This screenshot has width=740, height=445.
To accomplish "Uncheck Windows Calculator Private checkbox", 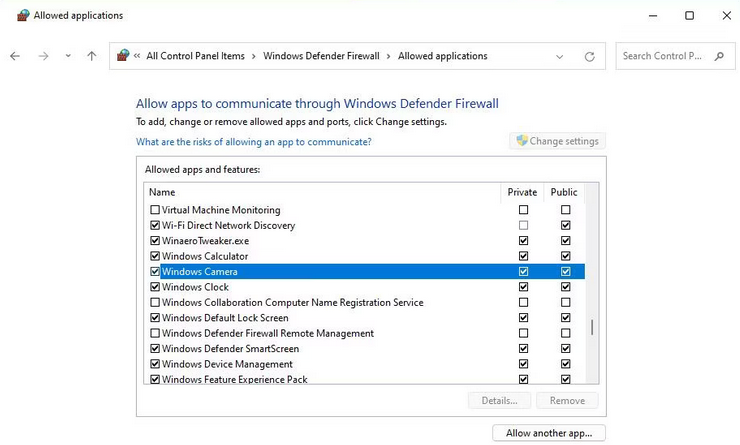I will pos(523,256).
